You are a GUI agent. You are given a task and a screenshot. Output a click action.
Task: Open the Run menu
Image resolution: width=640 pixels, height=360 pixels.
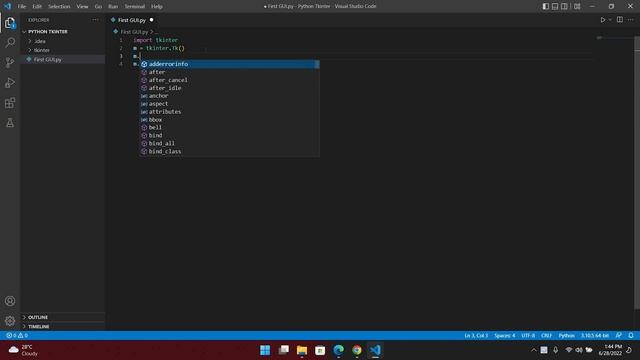[x=113, y=6]
